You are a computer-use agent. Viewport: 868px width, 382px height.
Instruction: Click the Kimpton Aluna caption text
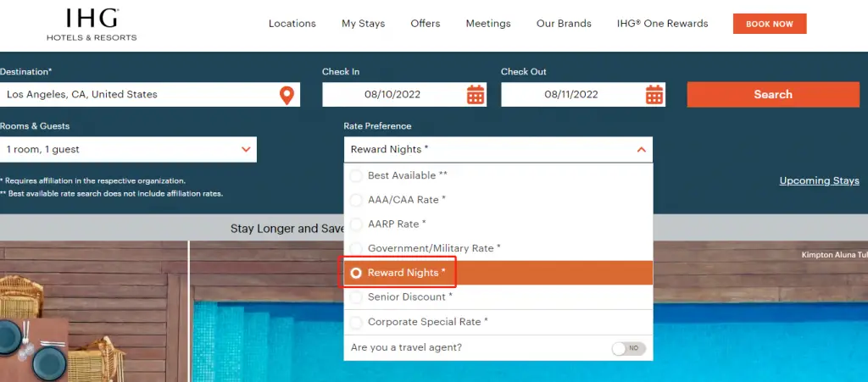click(834, 255)
